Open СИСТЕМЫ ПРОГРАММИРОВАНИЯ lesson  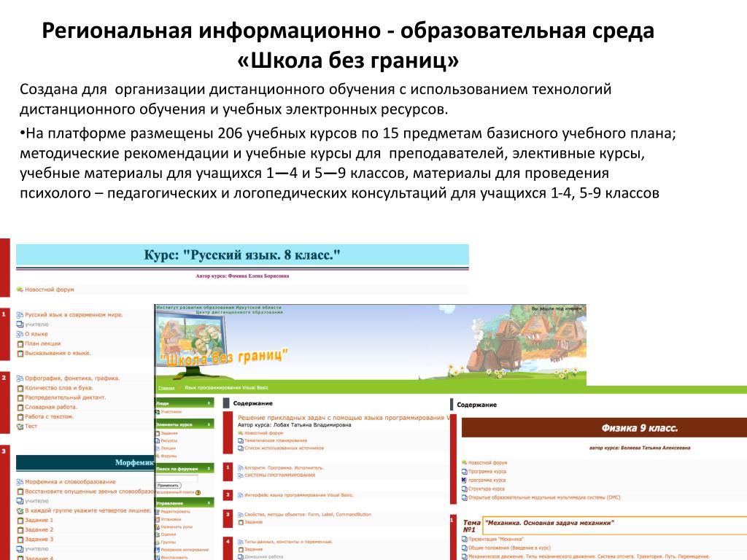click(x=279, y=475)
